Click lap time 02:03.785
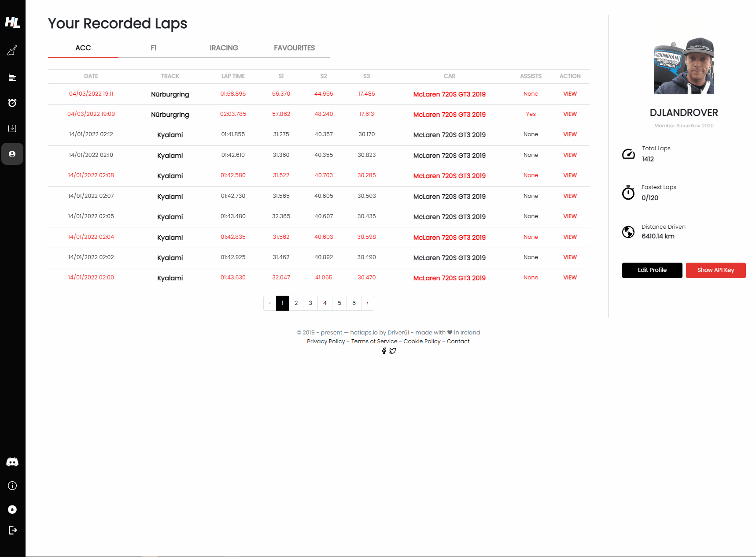This screenshot has height=557, width=756. (x=233, y=114)
